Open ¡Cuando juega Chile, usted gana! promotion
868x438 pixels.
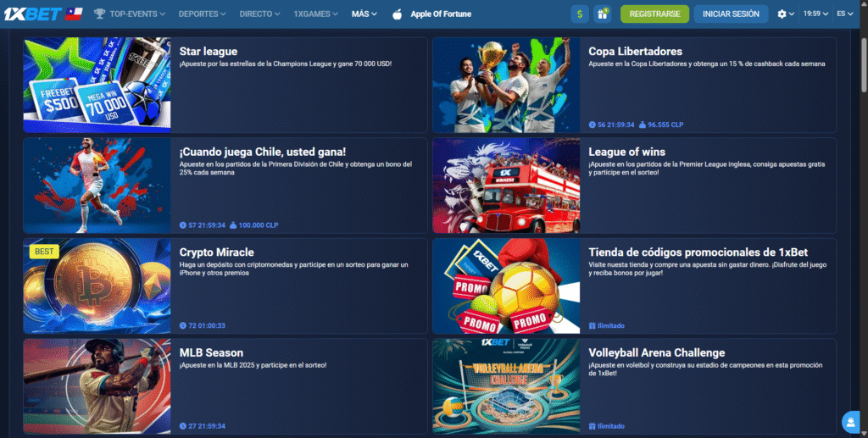(x=263, y=152)
